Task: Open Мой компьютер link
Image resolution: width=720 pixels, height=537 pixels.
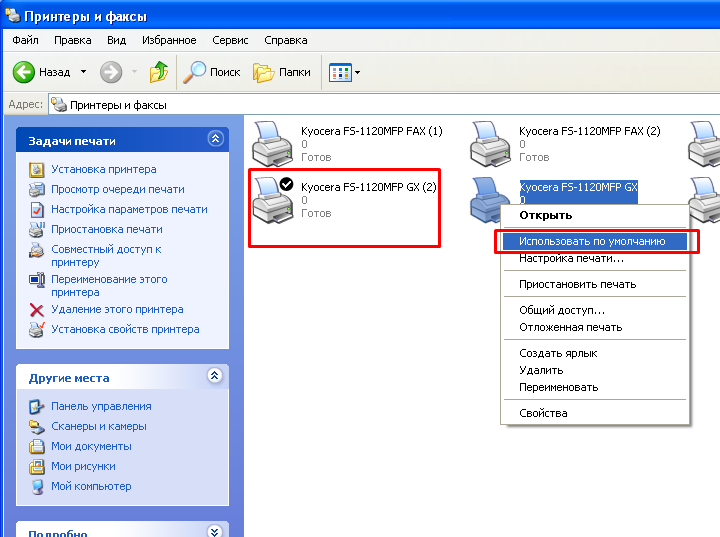Action: (91, 486)
